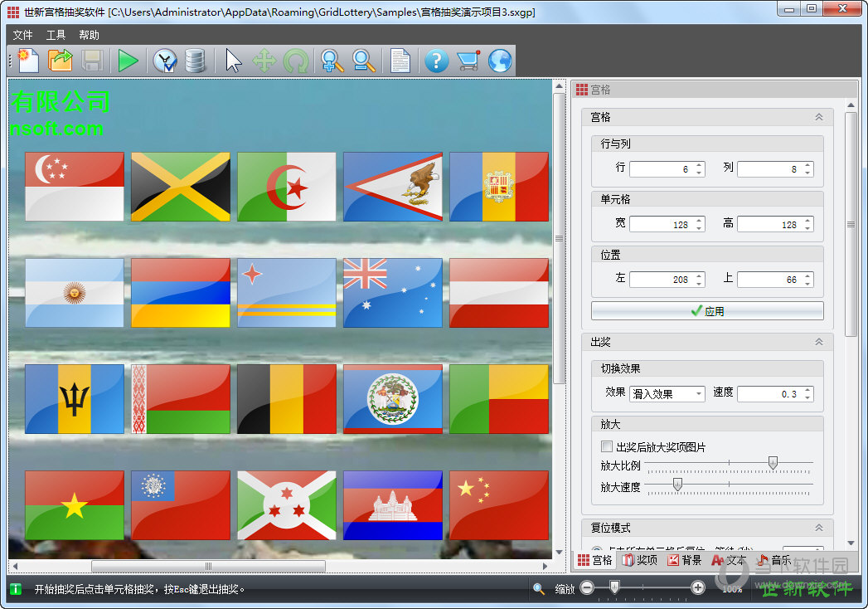Open the 帮助 menu
Screen dimensions: 868x609
pos(89,35)
